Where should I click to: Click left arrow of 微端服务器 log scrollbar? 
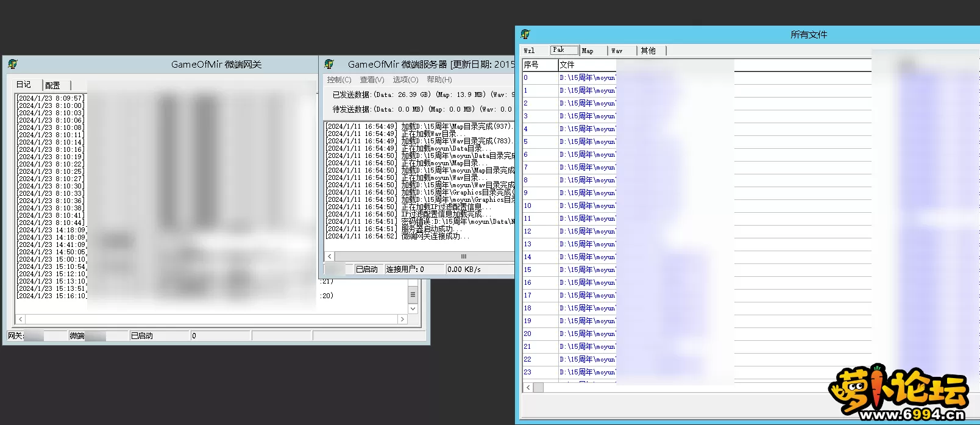[x=330, y=257]
